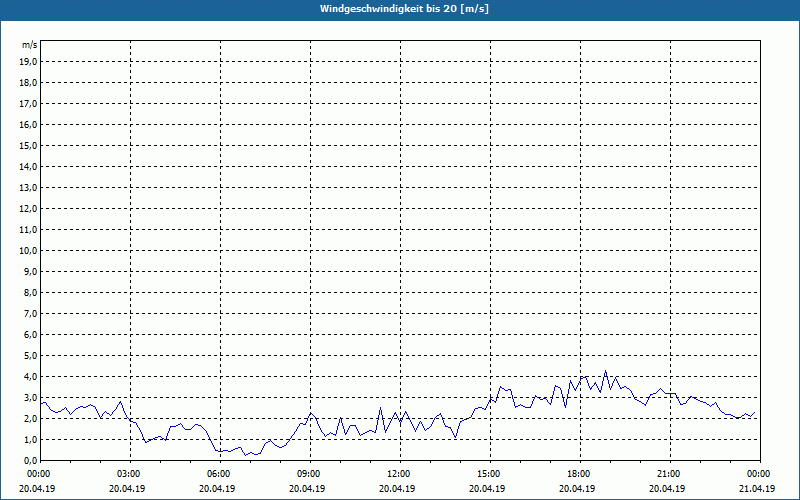Select the 12,0 y-axis label
800x500 pixels.
[x=28, y=209]
